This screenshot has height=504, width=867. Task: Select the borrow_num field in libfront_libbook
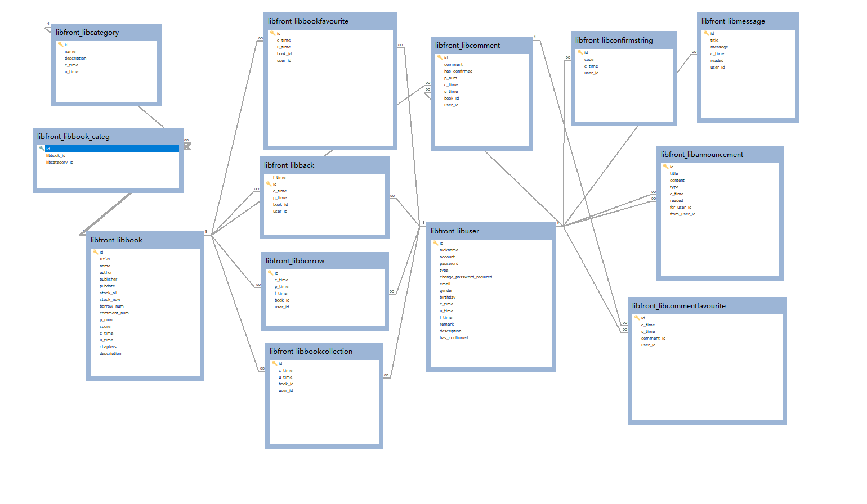pos(111,307)
